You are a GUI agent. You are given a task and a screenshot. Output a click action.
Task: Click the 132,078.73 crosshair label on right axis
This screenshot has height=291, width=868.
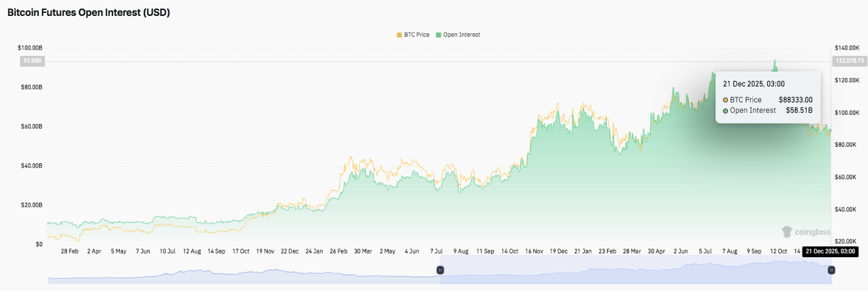click(848, 61)
